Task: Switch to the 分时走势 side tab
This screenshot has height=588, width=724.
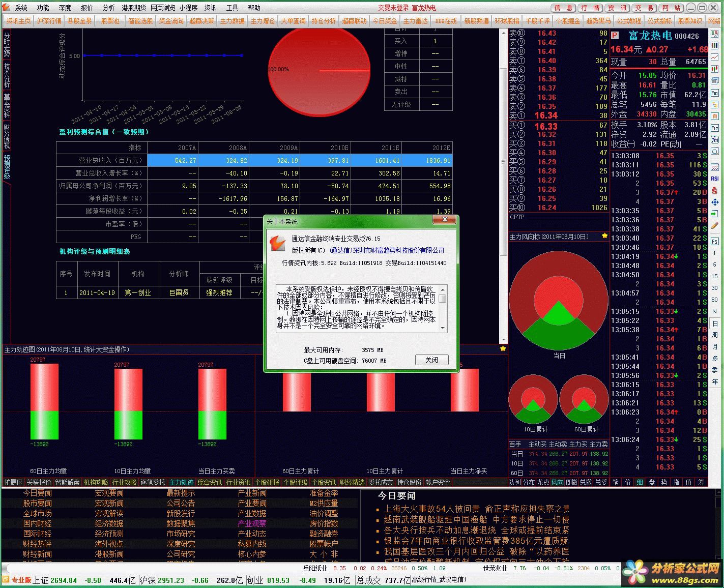Action: click(7, 44)
